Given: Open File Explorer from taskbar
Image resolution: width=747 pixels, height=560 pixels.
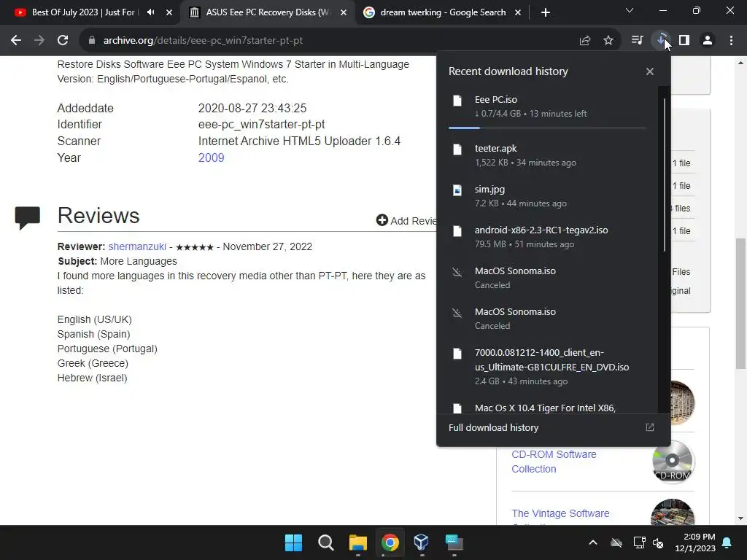Looking at the screenshot, I should point(357,542).
